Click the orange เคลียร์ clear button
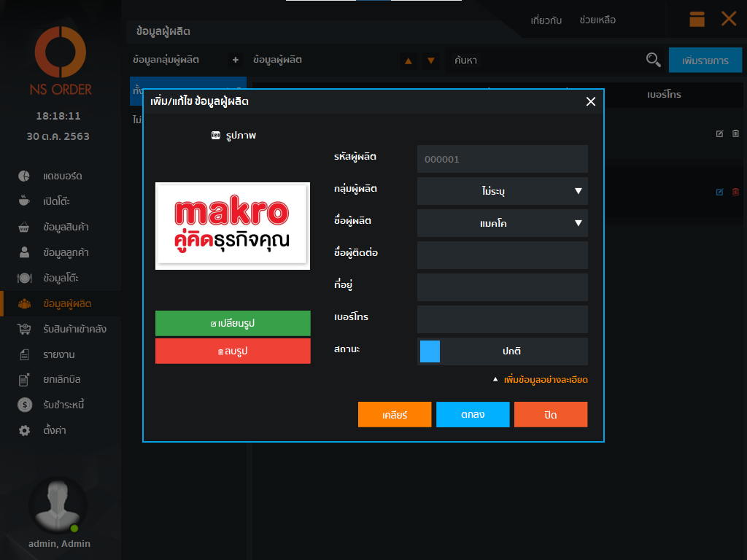The width and height of the screenshot is (747, 560). coord(395,414)
